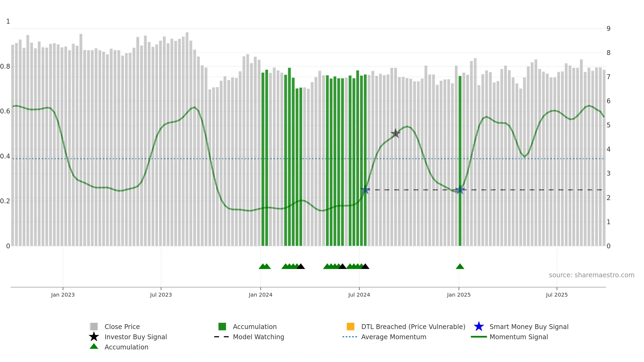This screenshot has height=362, width=644.
Task: Toggle the Average Momentum dotted legend entry
Action: coord(394,337)
